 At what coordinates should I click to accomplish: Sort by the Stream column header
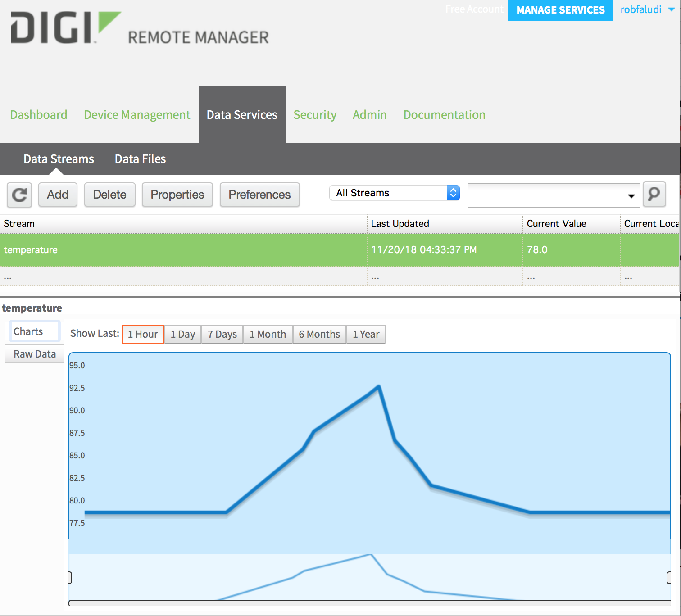coord(183,224)
